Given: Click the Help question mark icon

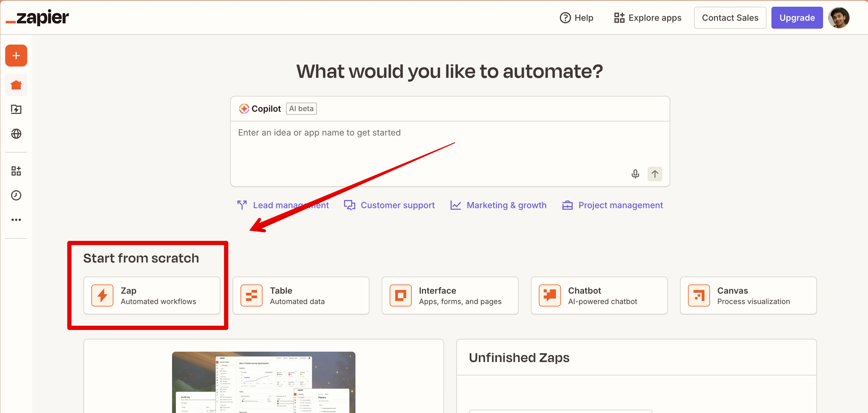Looking at the screenshot, I should [x=565, y=17].
